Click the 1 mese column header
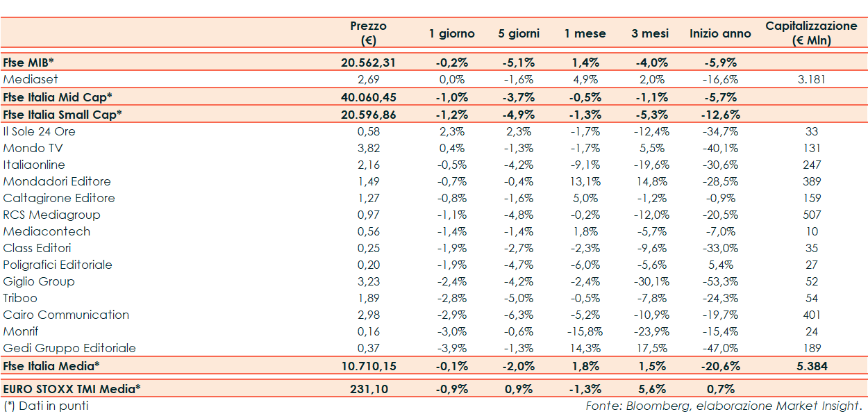This screenshot has width=868, height=414. tap(585, 33)
